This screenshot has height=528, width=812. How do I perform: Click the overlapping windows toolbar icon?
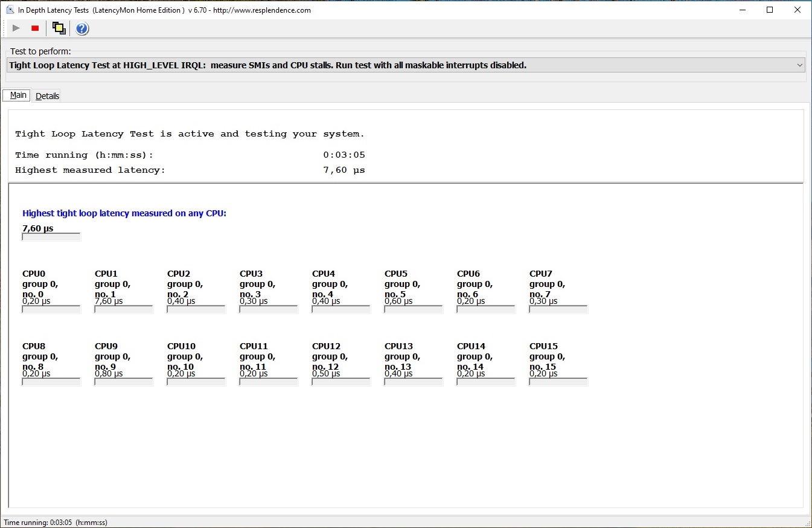pos(59,28)
